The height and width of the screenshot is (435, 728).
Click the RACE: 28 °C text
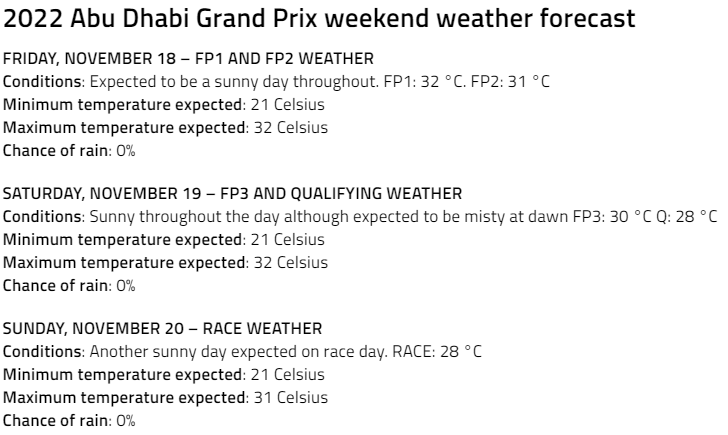437,352
